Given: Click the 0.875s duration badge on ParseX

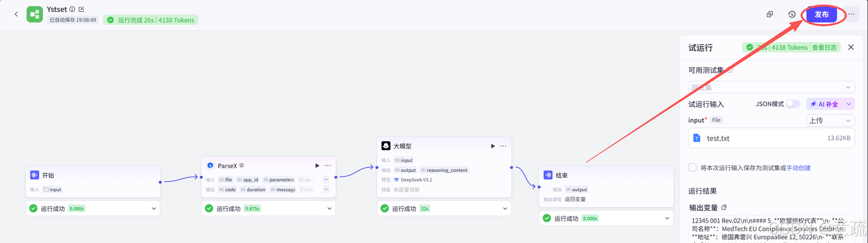Looking at the screenshot, I should tap(252, 209).
